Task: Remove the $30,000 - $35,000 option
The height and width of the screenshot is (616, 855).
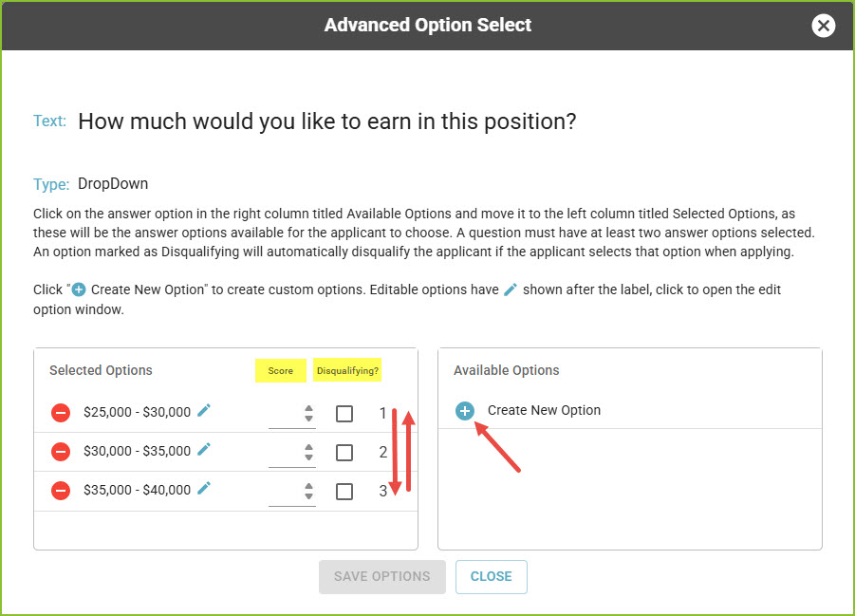Action: pyautogui.click(x=61, y=452)
